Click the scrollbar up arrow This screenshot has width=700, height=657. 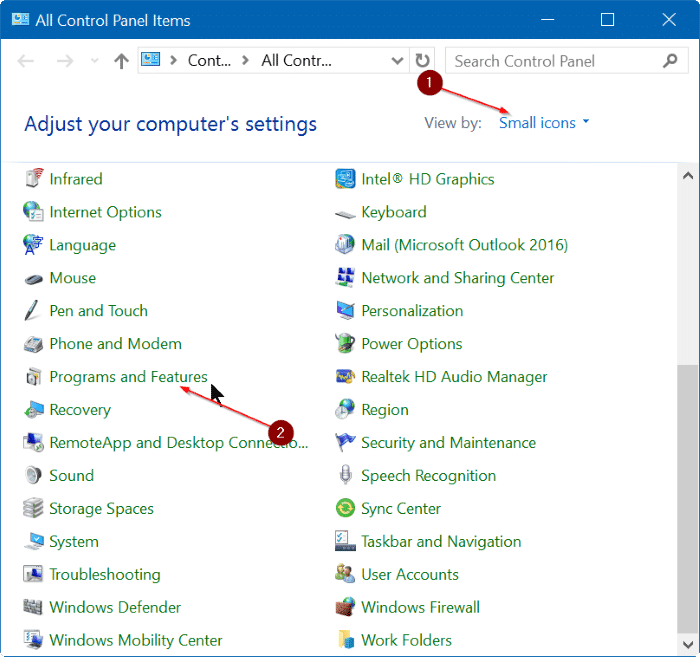(688, 175)
